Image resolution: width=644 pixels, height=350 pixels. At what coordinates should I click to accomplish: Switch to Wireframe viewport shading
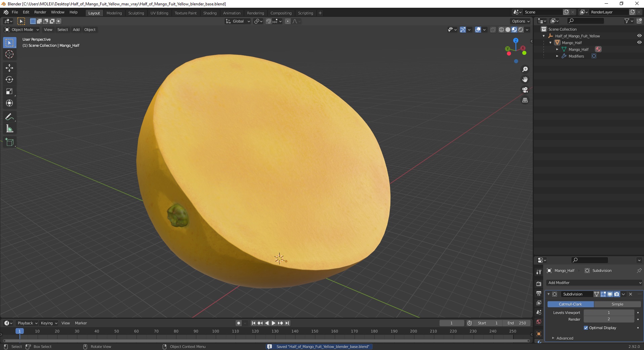coord(501,30)
